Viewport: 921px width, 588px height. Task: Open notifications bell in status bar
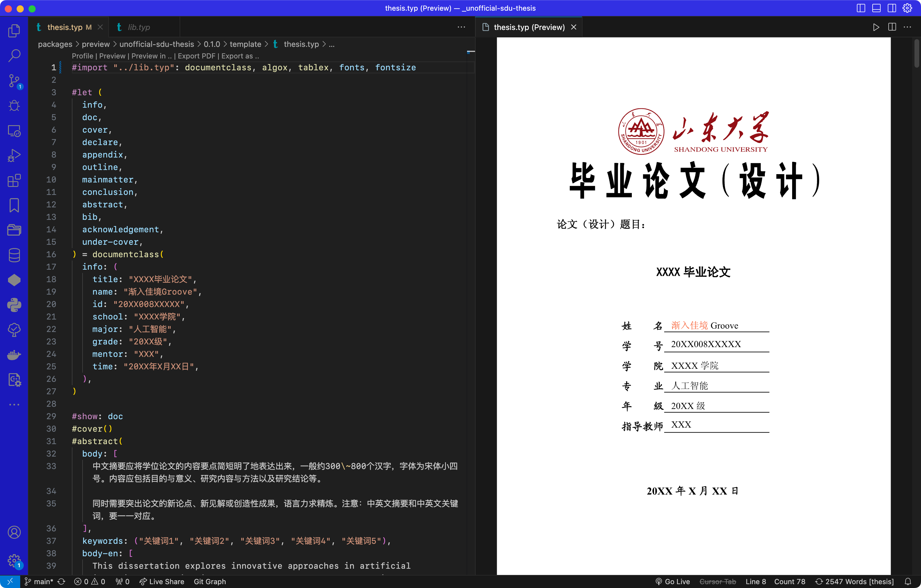click(x=908, y=581)
